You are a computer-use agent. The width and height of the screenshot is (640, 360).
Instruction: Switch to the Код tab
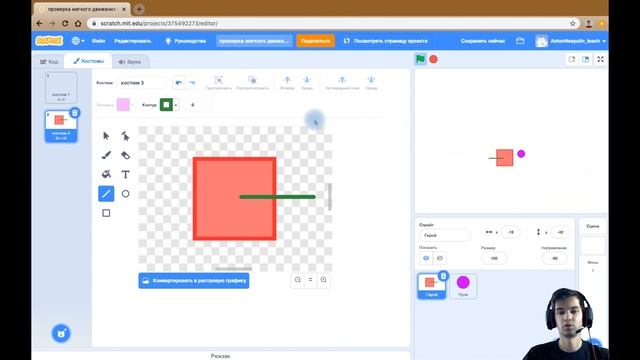(x=49, y=62)
